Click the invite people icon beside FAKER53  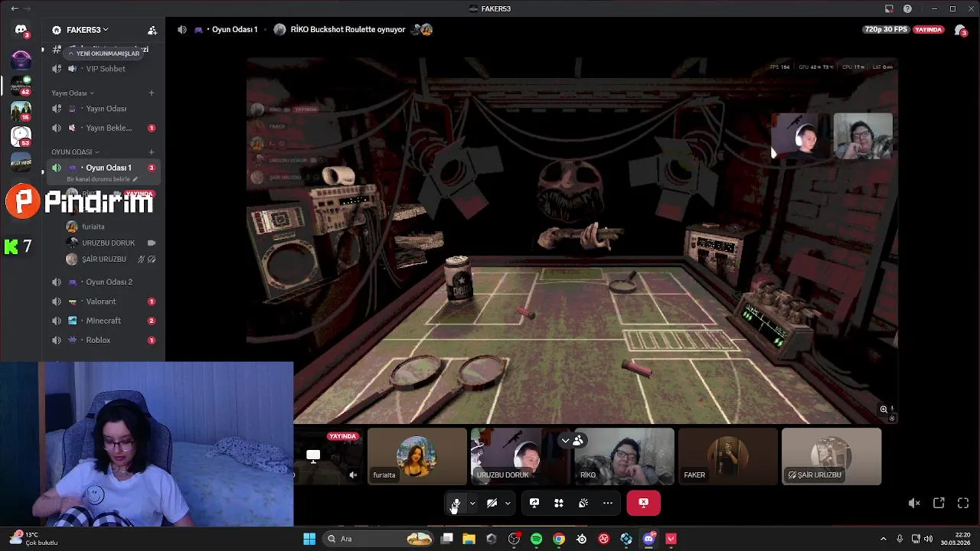(x=152, y=30)
